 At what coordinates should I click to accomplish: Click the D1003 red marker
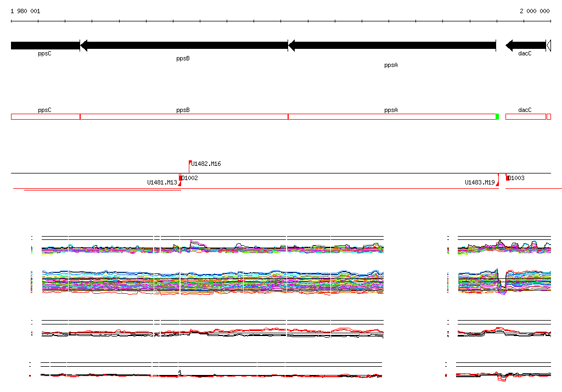click(507, 177)
